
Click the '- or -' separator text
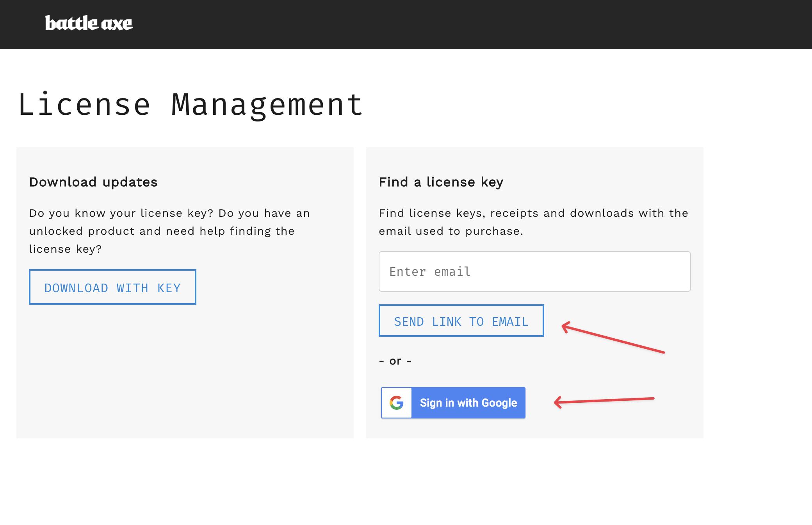pos(395,361)
